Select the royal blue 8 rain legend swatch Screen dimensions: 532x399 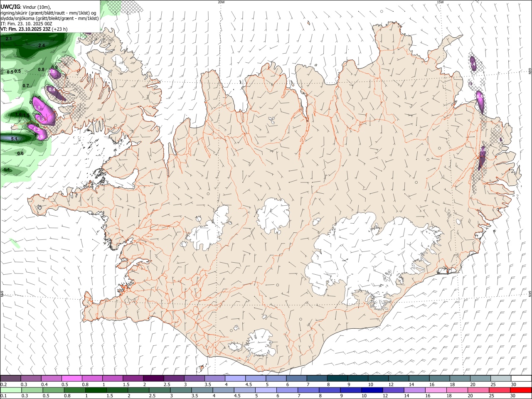point(329,390)
